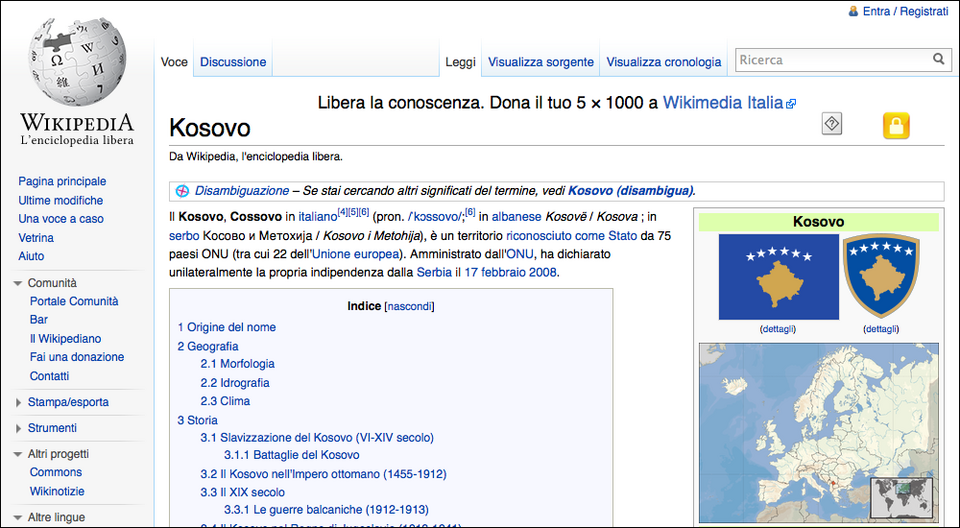Open the Visualizza cronologia tab
This screenshot has height=528, width=960.
pos(664,62)
